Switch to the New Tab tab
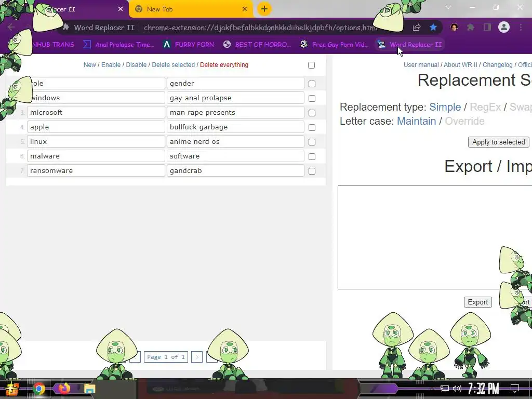532x399 pixels. pos(191,9)
